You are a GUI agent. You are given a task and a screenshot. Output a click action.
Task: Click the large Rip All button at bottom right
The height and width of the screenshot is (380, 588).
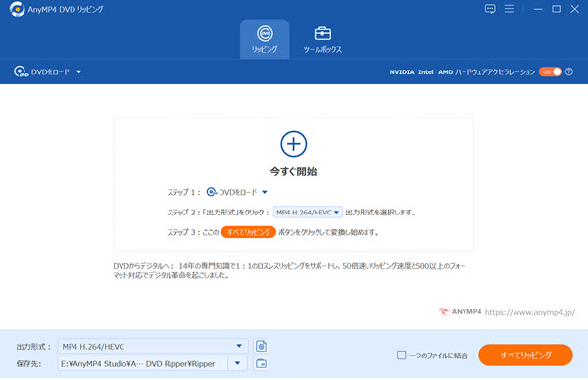525,355
